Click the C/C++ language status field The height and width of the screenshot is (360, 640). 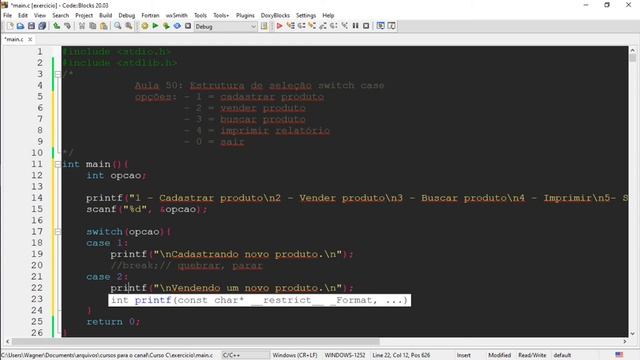245,355
